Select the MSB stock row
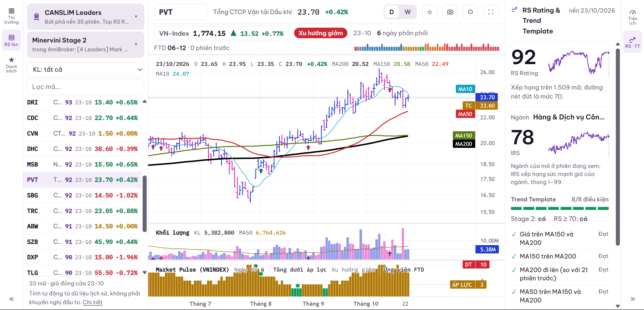 [82, 164]
